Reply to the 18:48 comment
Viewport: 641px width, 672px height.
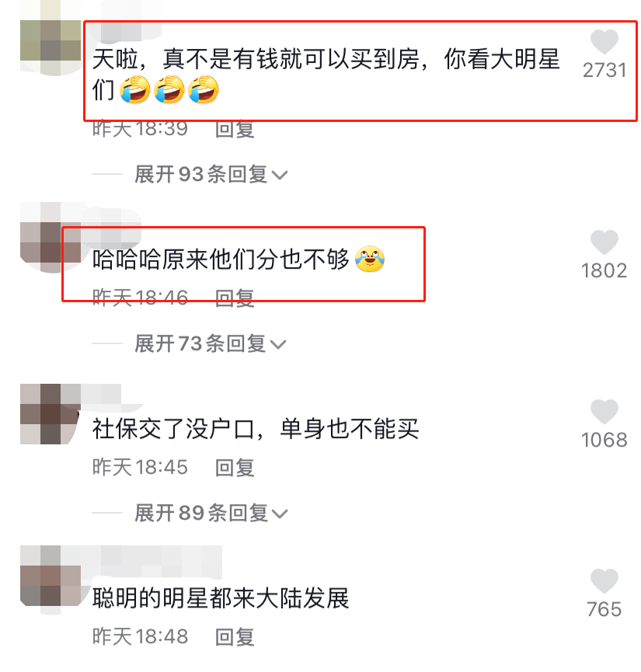pos(235,636)
